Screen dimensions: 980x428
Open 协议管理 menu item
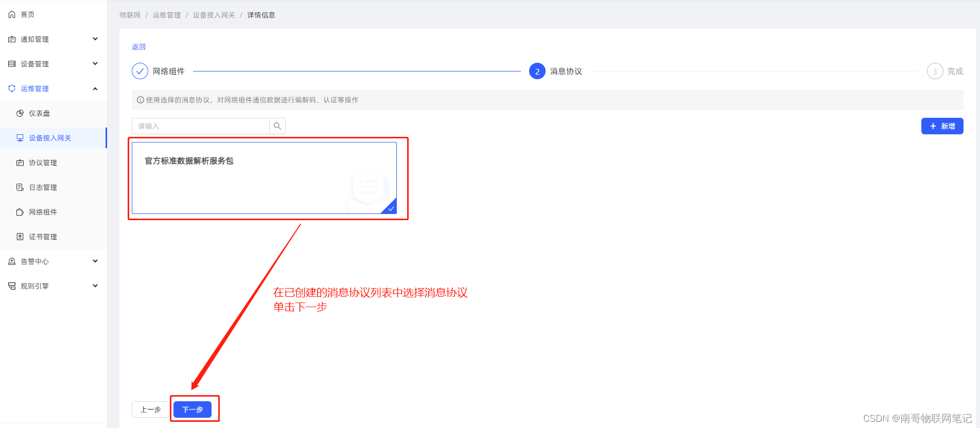(x=54, y=163)
